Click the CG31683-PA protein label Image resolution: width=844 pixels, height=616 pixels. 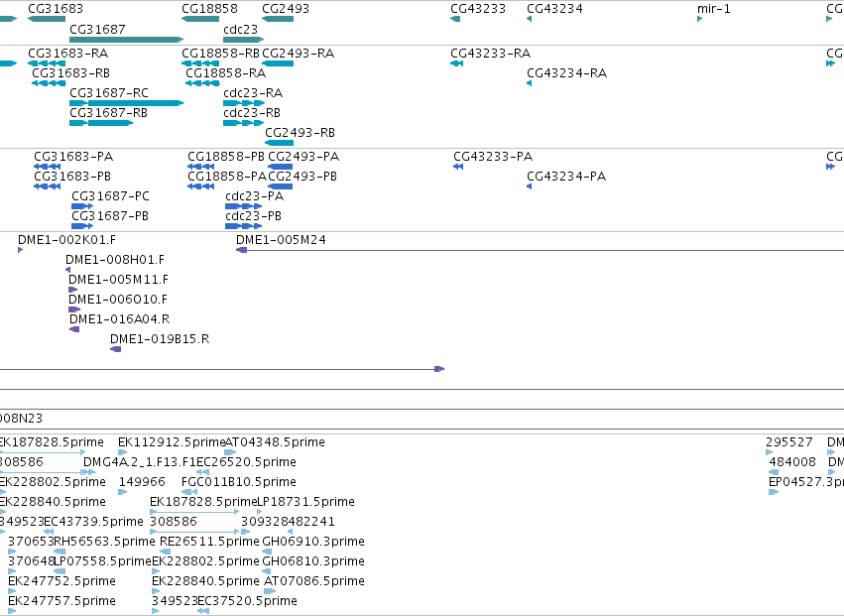[x=73, y=157]
